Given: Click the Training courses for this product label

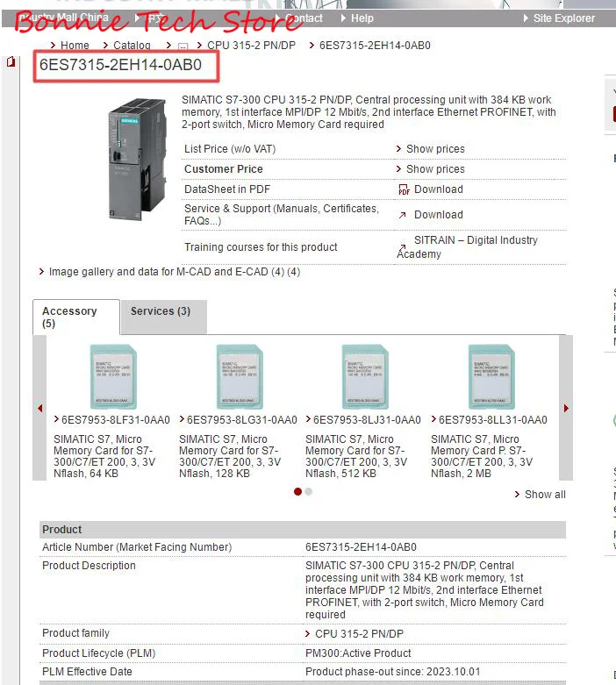Looking at the screenshot, I should [261, 247].
